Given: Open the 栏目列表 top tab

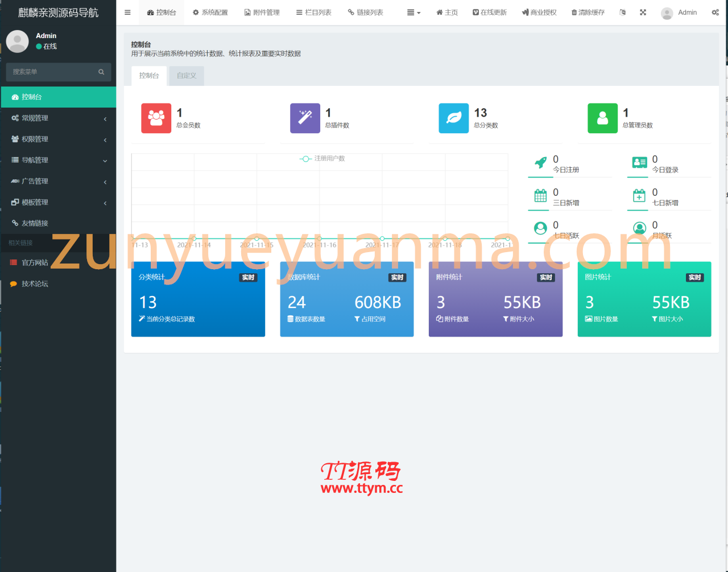Looking at the screenshot, I should (x=314, y=13).
